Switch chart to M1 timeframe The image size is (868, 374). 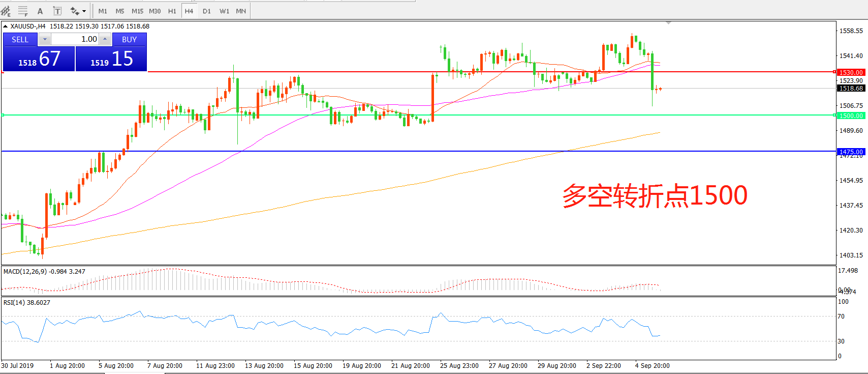click(103, 11)
